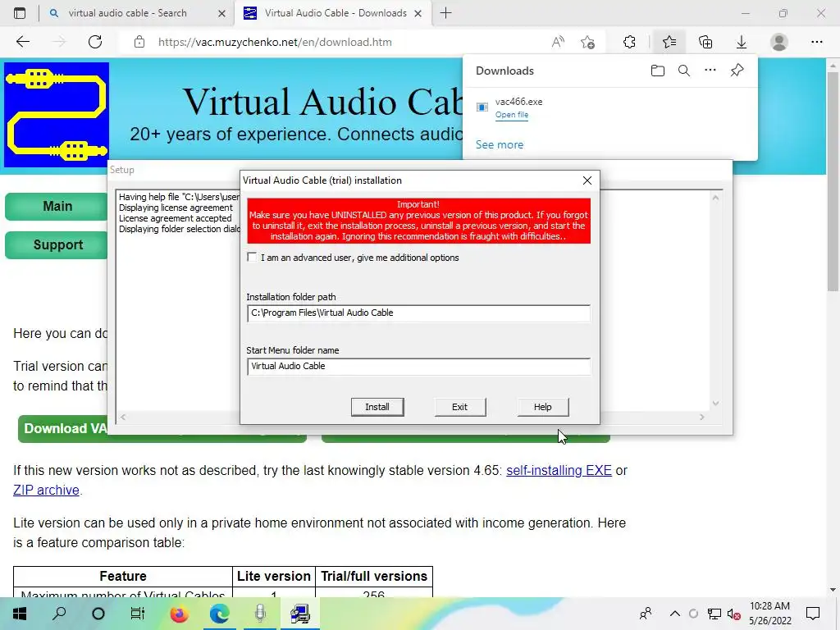Open Task View on taskbar
This screenshot has width=840, height=630.
click(x=138, y=614)
